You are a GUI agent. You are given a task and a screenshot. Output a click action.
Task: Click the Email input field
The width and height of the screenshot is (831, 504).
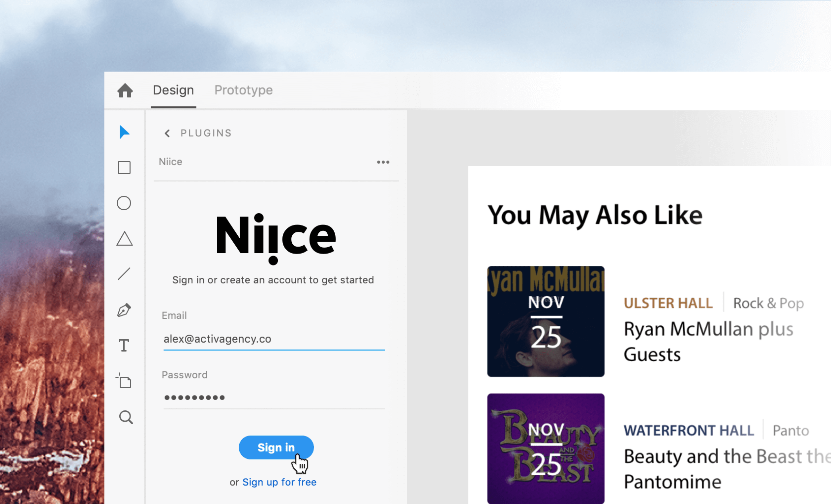[x=274, y=340]
